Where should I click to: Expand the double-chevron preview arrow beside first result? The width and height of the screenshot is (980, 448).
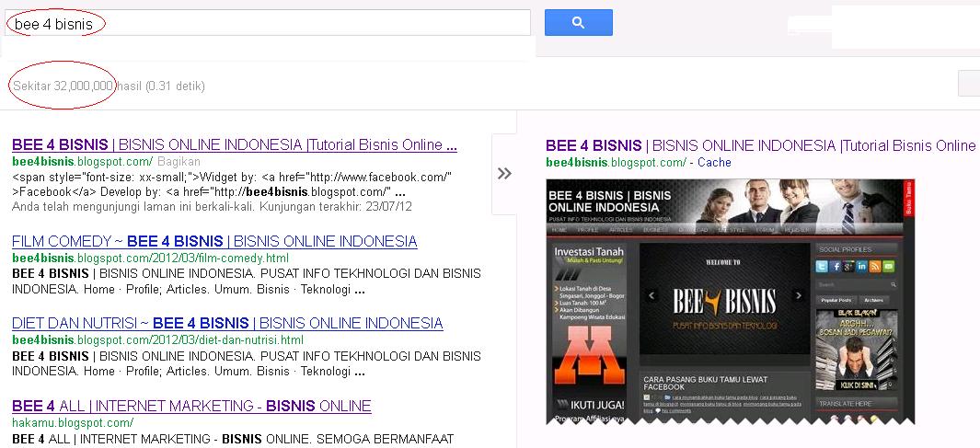(x=504, y=174)
